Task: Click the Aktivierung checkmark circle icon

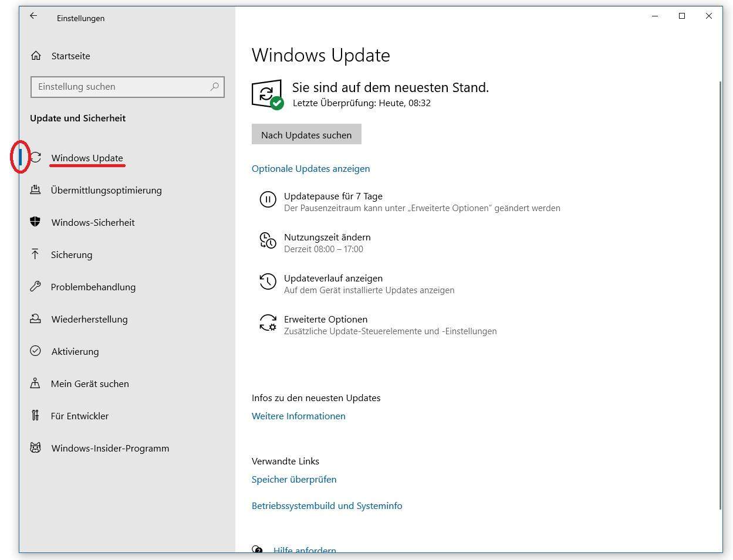Action: pos(35,351)
